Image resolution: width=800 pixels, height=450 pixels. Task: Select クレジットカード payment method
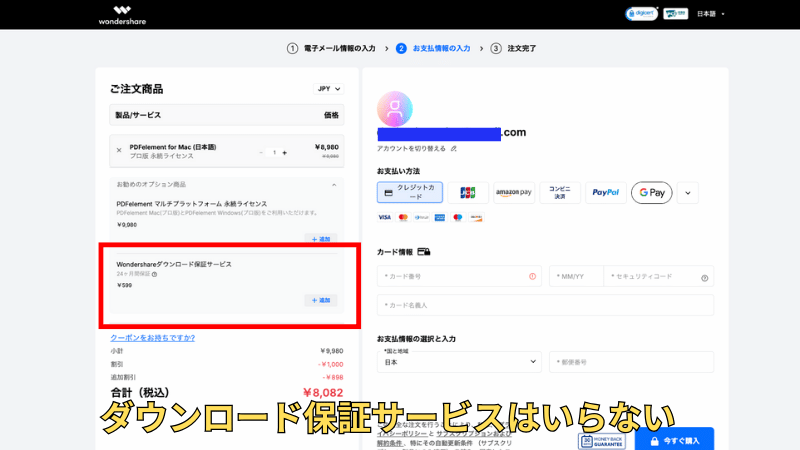click(410, 192)
